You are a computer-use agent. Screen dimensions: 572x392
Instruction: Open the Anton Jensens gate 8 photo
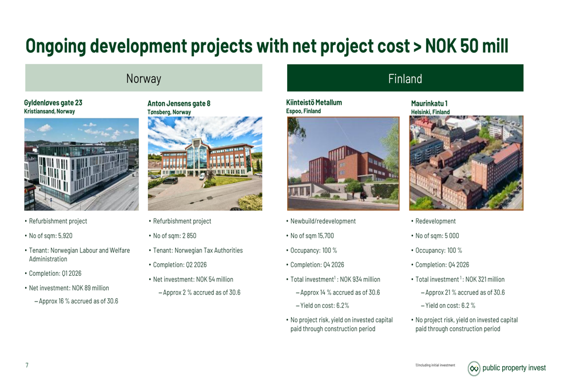click(205, 163)
